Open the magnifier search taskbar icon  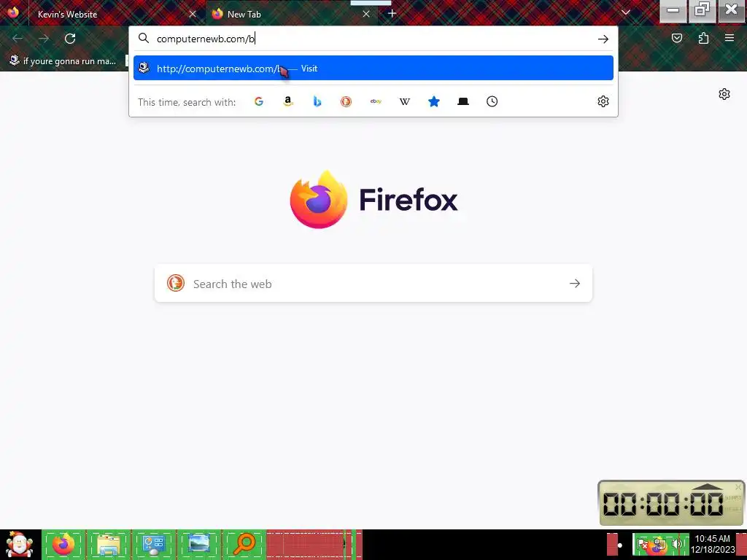pos(244,544)
